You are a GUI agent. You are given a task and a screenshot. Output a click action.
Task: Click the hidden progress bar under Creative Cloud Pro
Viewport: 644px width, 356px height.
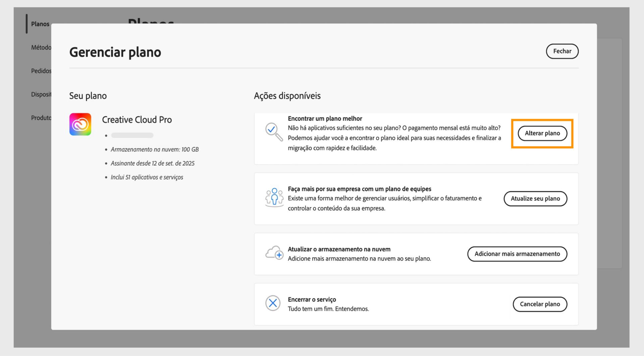[132, 135]
